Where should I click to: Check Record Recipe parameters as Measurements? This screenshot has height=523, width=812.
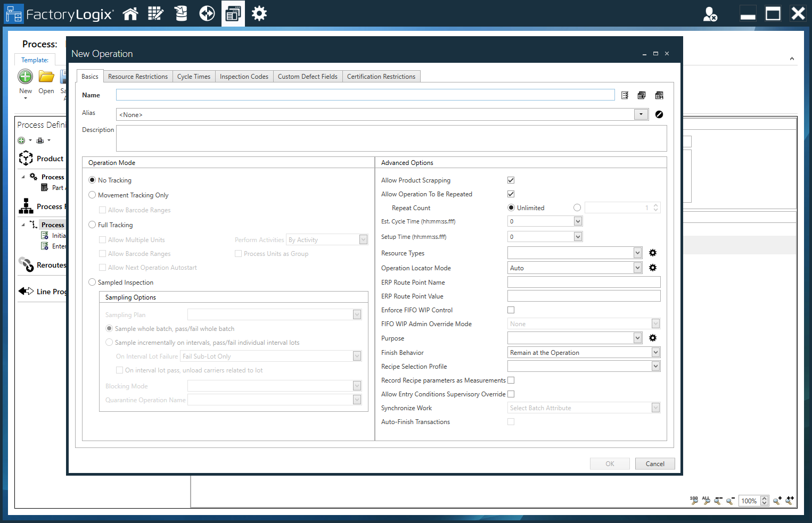click(x=511, y=380)
